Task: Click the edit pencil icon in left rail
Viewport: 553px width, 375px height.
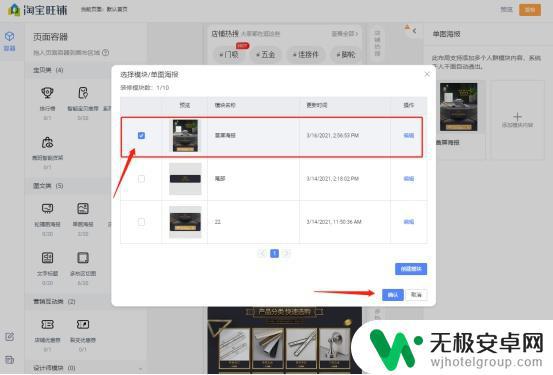Action: (x=10, y=337)
